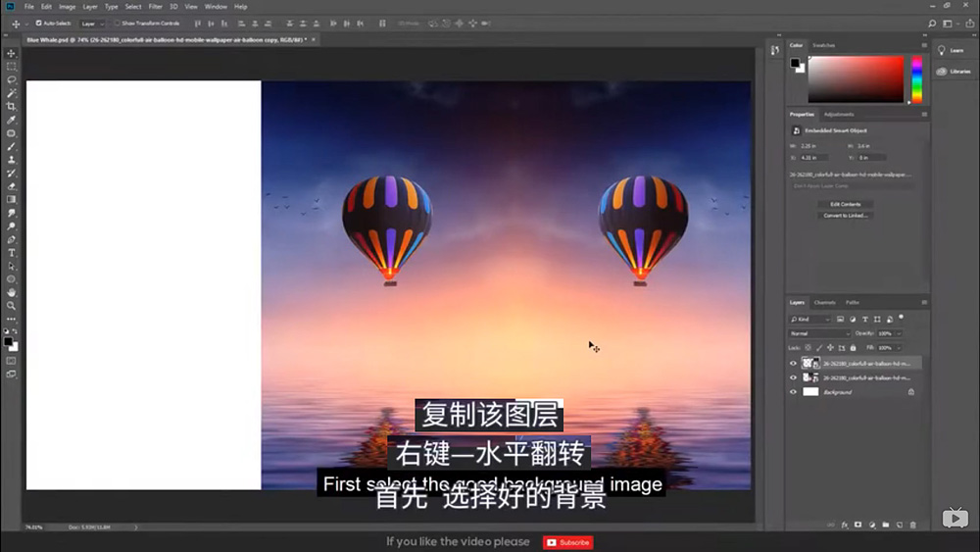Open the Libraries panel

point(954,72)
